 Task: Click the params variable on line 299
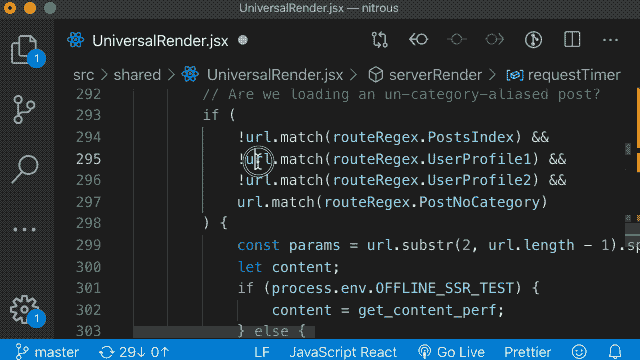coord(314,245)
